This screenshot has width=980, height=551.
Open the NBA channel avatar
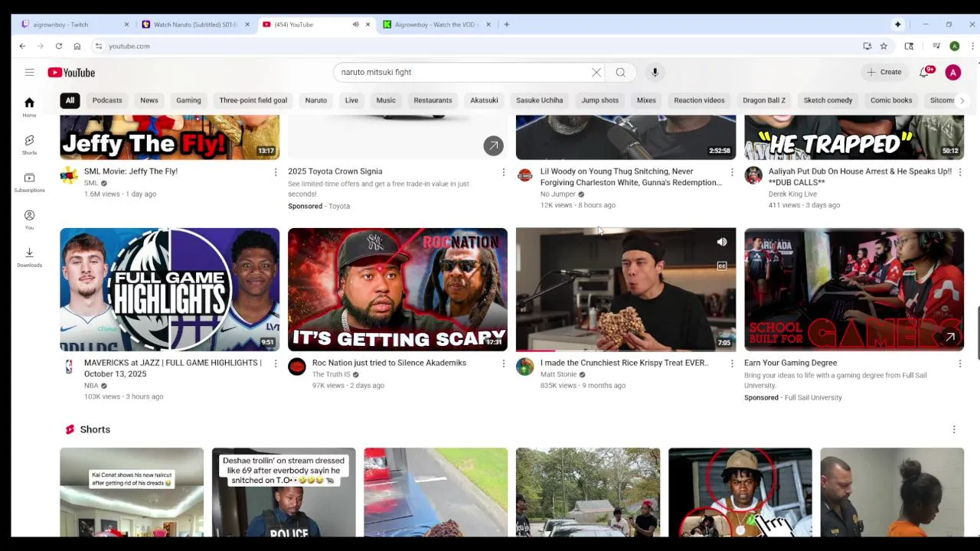69,367
